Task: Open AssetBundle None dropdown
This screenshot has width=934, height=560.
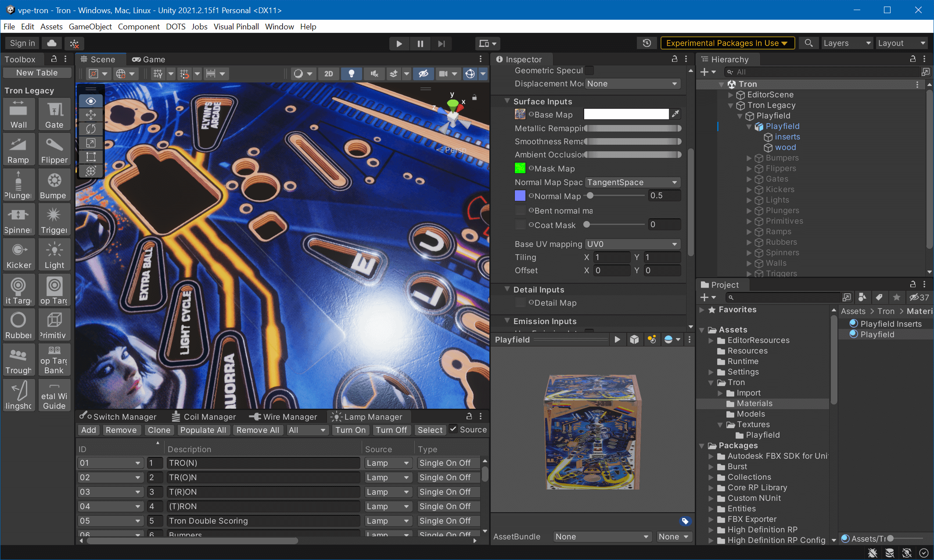Action: (x=602, y=537)
